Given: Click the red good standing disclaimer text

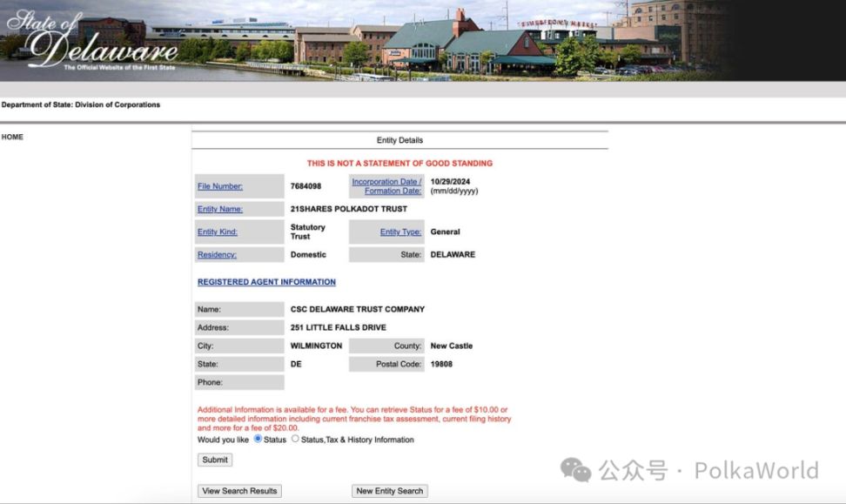Looking at the screenshot, I should pyautogui.click(x=399, y=163).
